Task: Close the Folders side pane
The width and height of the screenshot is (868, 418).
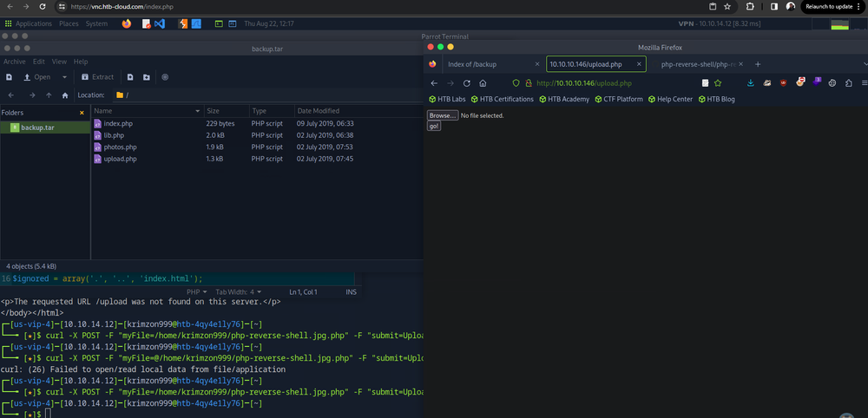Action: click(82, 113)
